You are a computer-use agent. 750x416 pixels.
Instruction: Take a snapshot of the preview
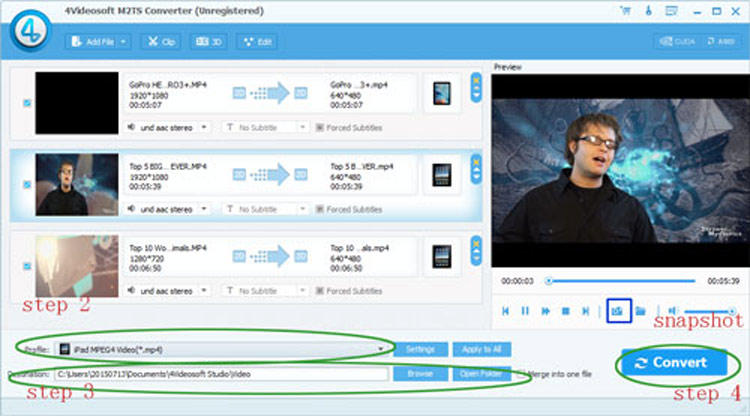[x=618, y=311]
